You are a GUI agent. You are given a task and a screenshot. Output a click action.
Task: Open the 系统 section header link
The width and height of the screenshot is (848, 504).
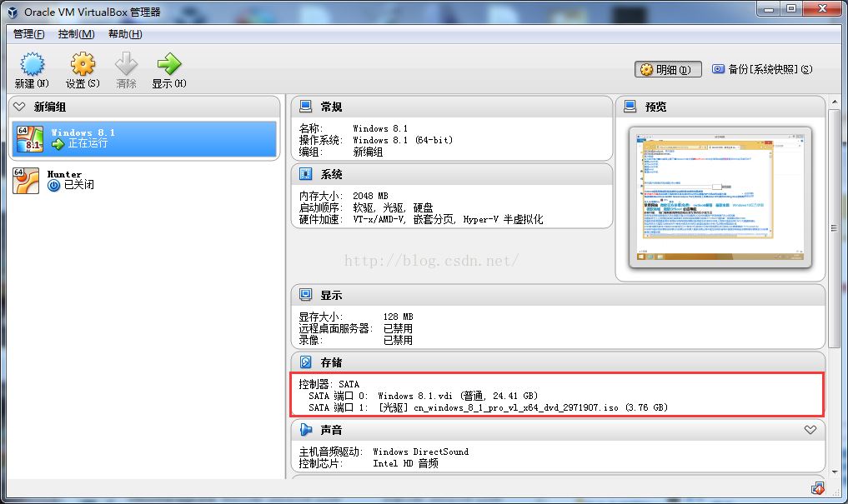click(331, 174)
